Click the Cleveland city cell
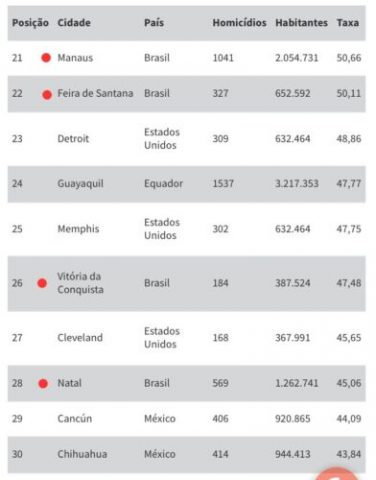Viewport: 376px width, 480px height. (80, 338)
